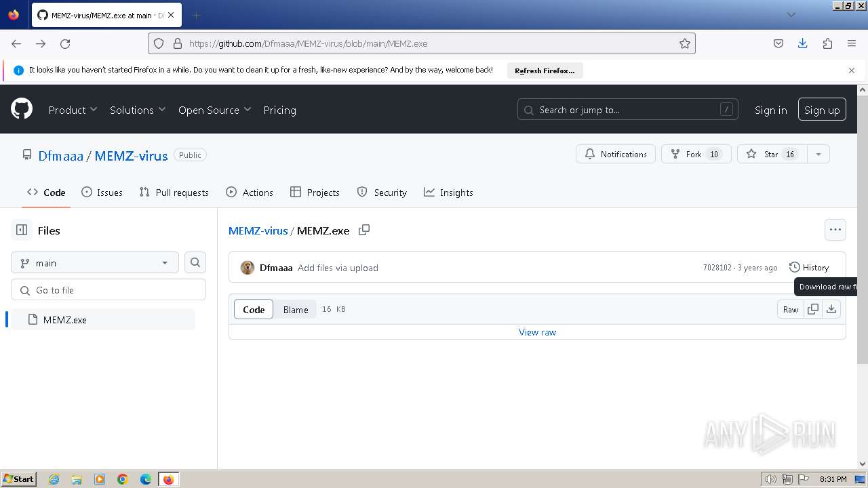Open main branch selector dropdown

tap(95, 262)
